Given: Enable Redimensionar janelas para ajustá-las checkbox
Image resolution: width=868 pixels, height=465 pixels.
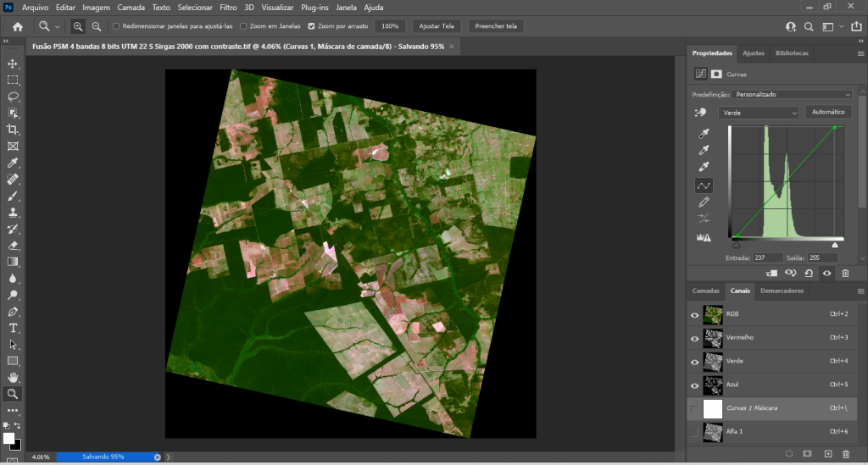Looking at the screenshot, I should [115, 26].
